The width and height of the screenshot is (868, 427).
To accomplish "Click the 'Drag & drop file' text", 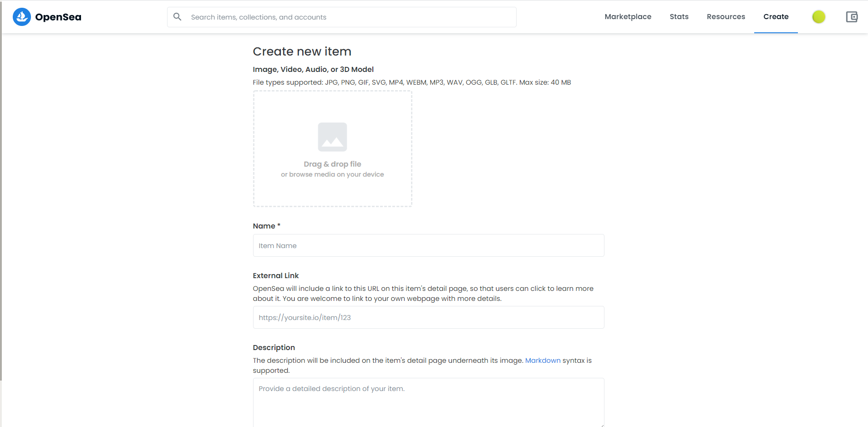I will click(332, 164).
